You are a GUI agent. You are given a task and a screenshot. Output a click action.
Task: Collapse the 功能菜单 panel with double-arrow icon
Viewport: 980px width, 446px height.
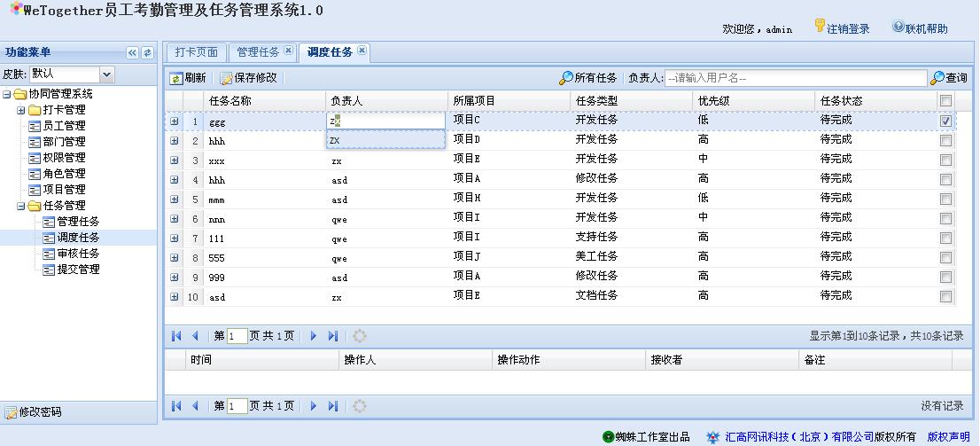click(x=132, y=53)
